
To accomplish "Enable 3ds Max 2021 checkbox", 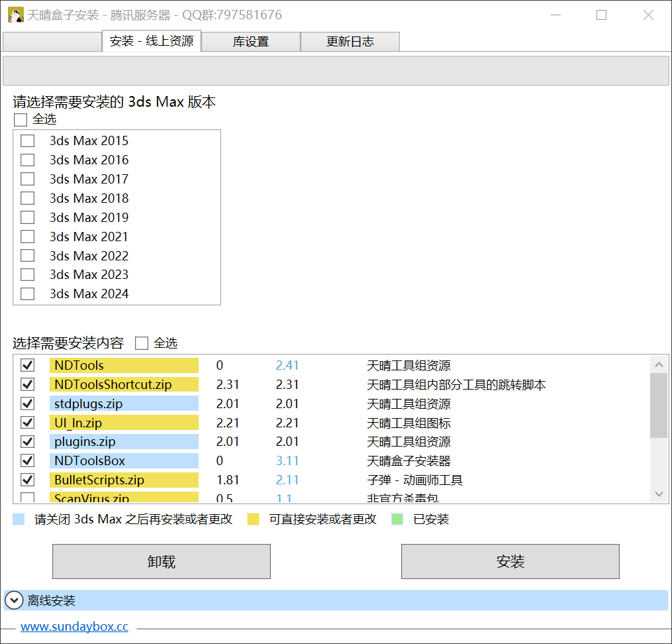I will [x=27, y=237].
